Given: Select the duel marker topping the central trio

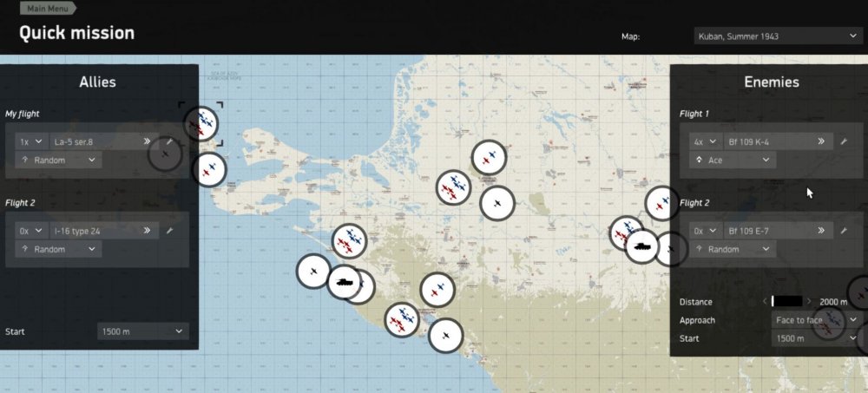Looking at the screenshot, I should (489, 157).
